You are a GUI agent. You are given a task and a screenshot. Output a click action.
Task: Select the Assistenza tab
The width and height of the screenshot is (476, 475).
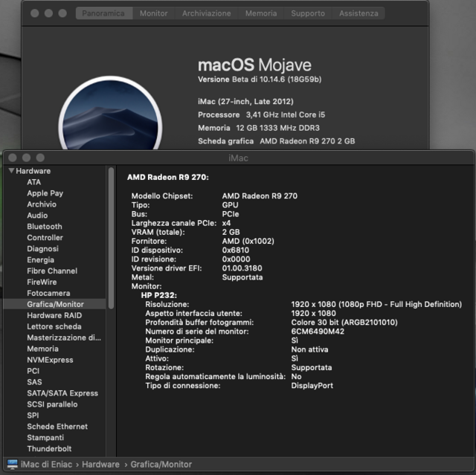pyautogui.click(x=358, y=13)
